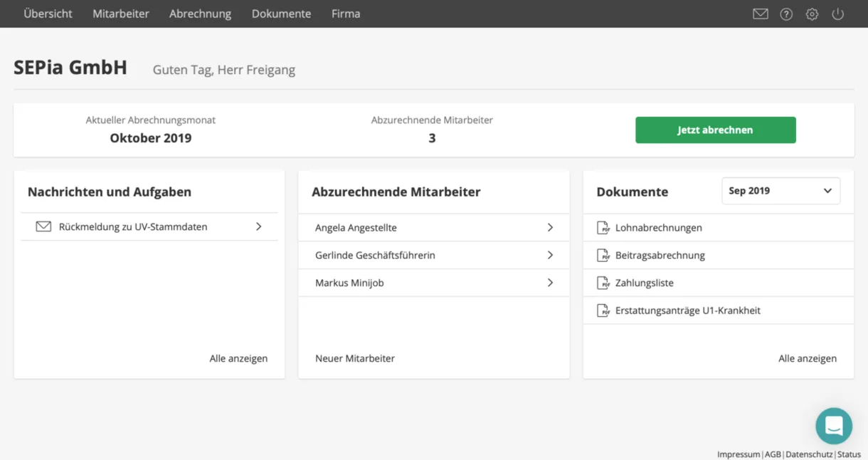Click the Jetzt abrechnen button

pyautogui.click(x=715, y=130)
